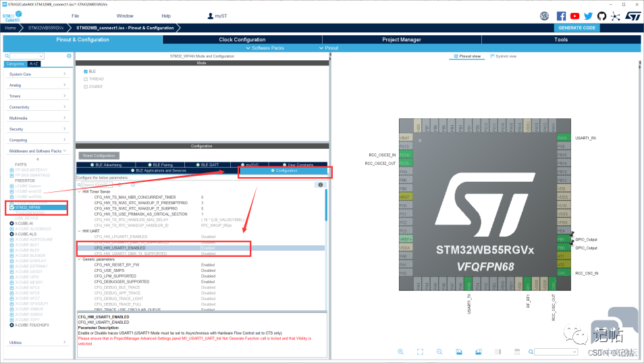Viewport: 644px width, 363px height.
Task: Click the myST user icon
Action: pyautogui.click(x=211, y=16)
